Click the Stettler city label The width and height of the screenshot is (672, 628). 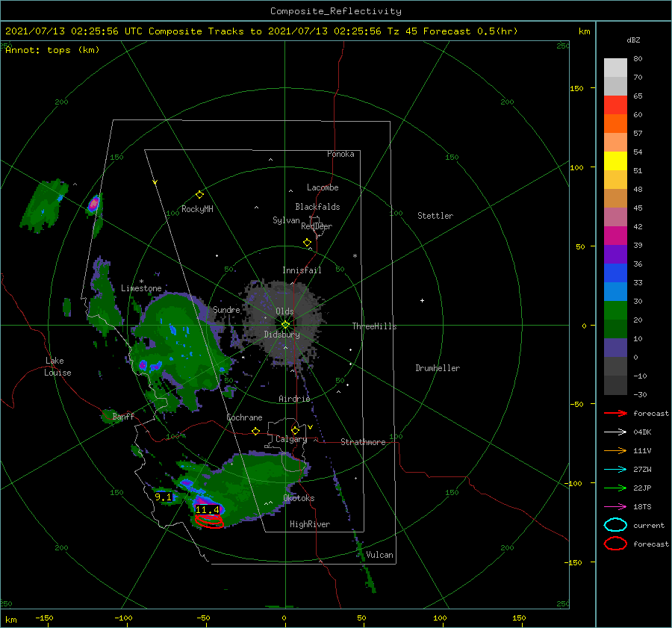(x=435, y=216)
